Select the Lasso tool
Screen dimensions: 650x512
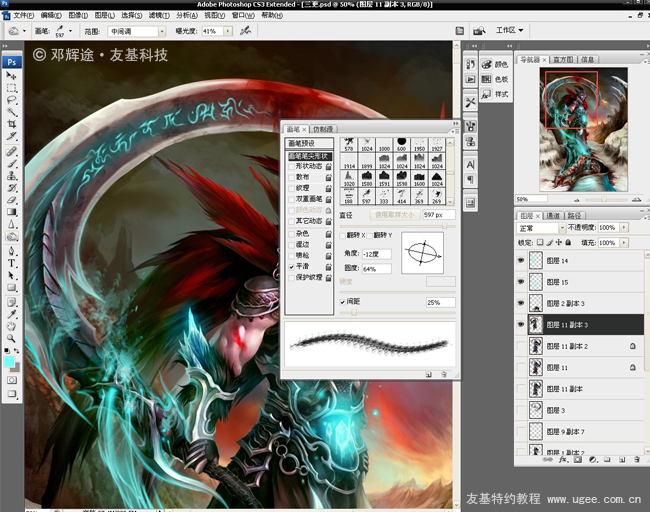11,100
